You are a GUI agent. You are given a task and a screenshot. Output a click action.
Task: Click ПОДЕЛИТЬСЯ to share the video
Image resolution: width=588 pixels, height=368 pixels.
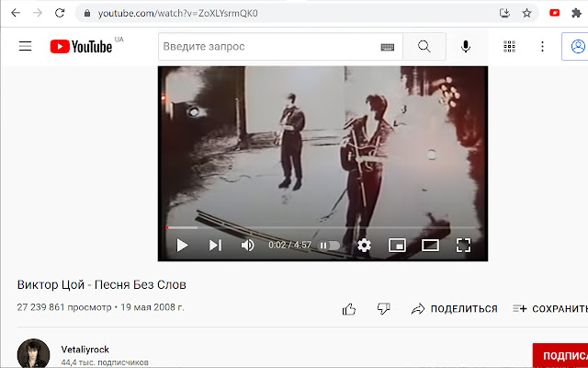tap(455, 309)
